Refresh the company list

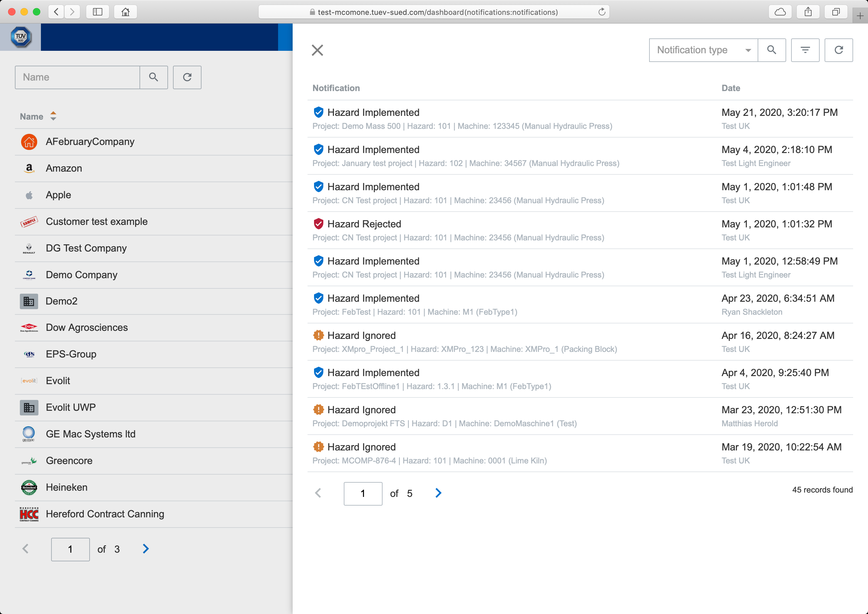coord(187,77)
